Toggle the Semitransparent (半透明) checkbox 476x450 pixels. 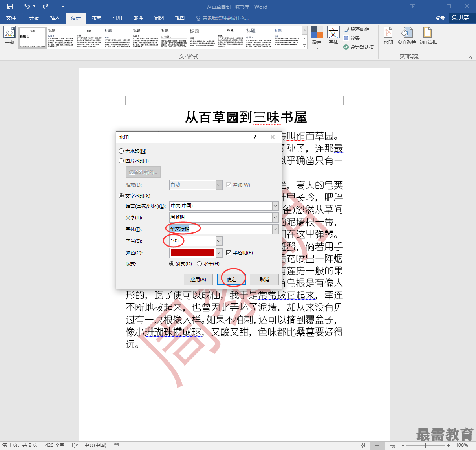point(229,252)
